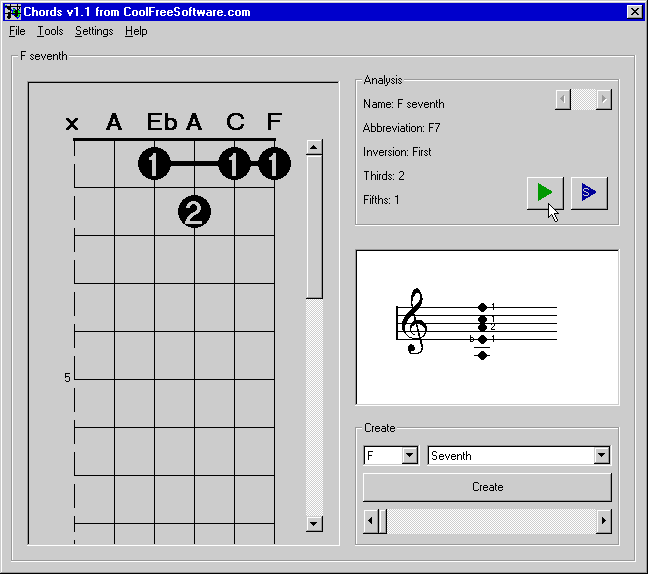Open the Help menu
The width and height of the screenshot is (648, 574).
pyautogui.click(x=136, y=31)
